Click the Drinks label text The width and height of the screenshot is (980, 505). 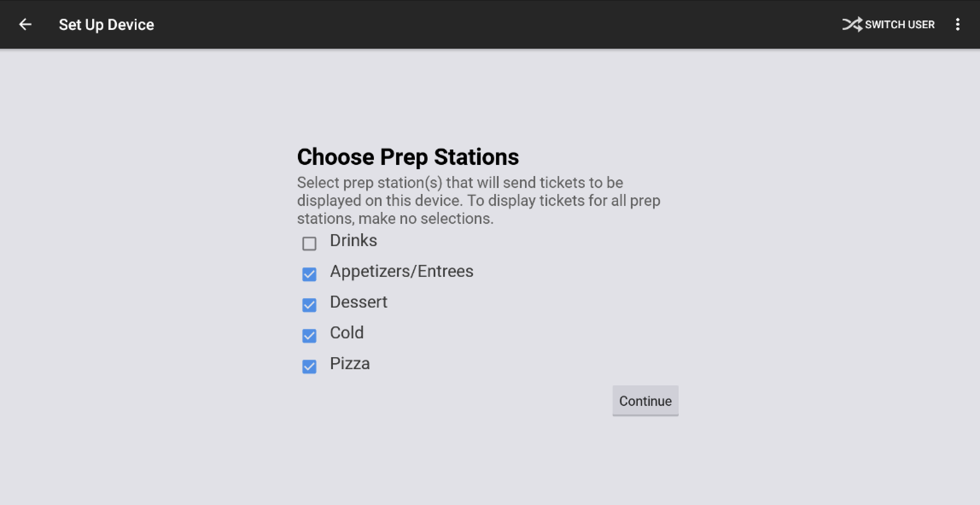[x=353, y=240]
